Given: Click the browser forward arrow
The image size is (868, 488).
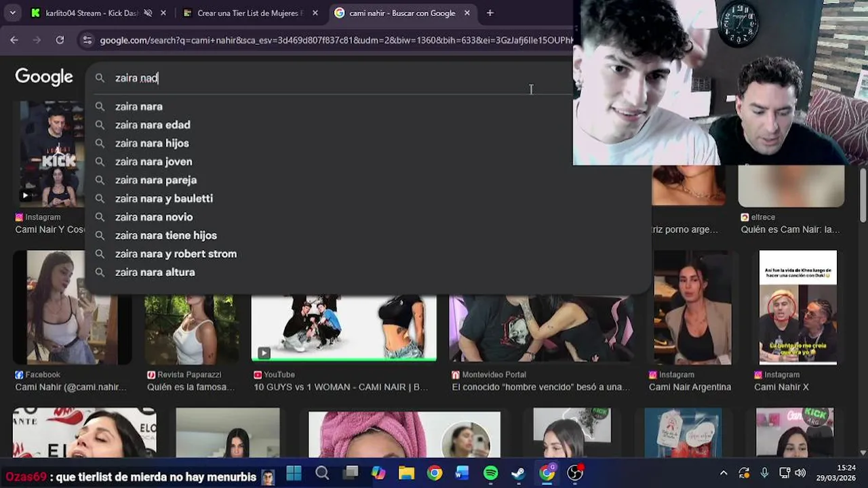Looking at the screenshot, I should coord(37,40).
